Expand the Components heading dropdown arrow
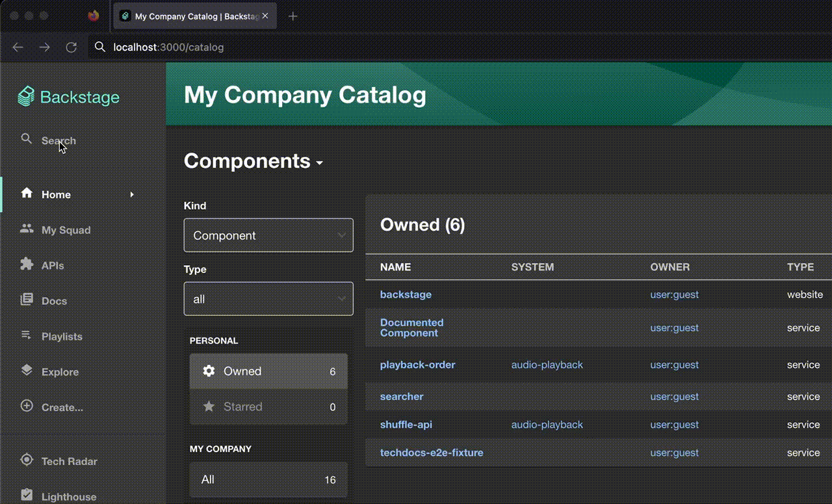This screenshot has width=832, height=504. click(x=320, y=163)
